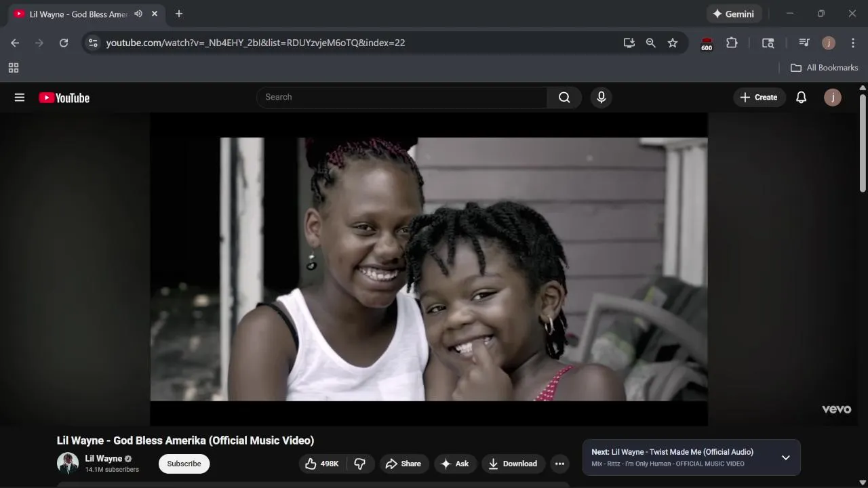The image size is (868, 488).
Task: Start voice search with microphone icon
Action: [x=601, y=98]
